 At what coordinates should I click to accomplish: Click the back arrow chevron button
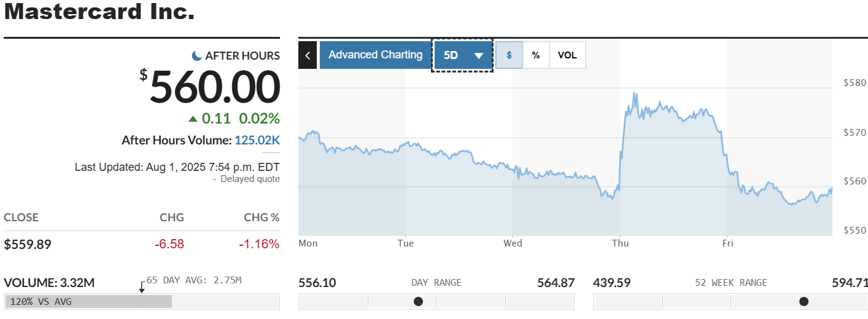click(308, 55)
